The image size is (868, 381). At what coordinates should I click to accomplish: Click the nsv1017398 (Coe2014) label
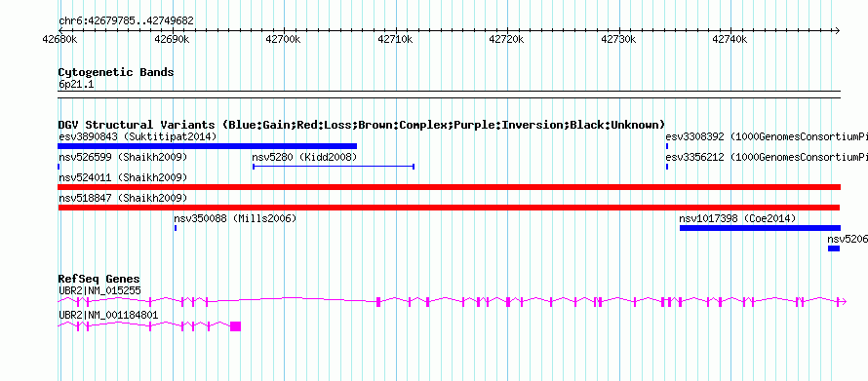tap(738, 219)
